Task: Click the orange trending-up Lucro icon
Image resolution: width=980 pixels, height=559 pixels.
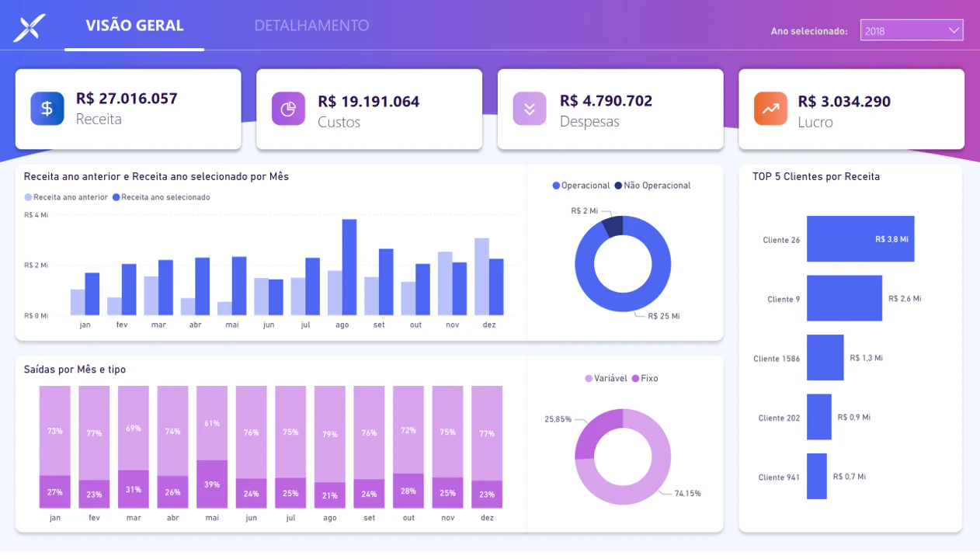Action: coord(770,109)
